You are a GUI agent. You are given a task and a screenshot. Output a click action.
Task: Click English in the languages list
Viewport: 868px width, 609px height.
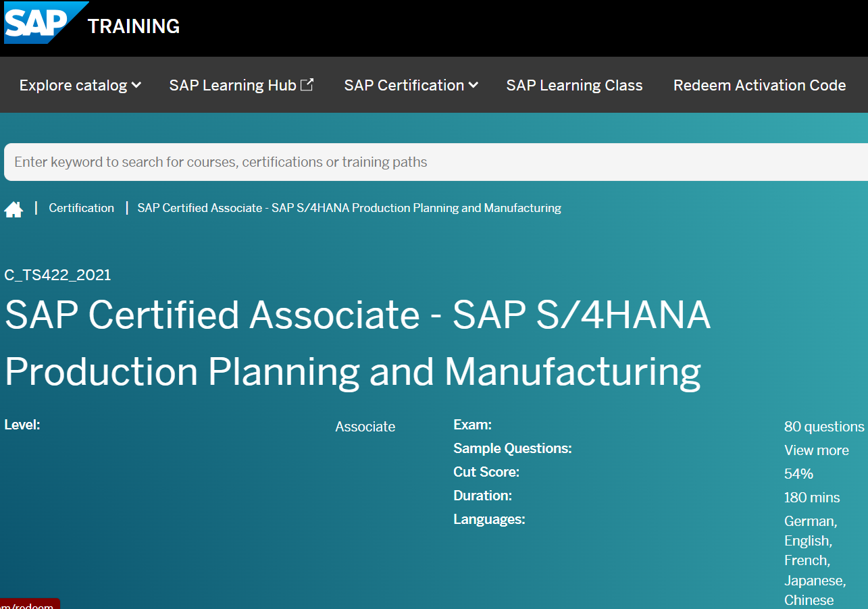point(808,541)
